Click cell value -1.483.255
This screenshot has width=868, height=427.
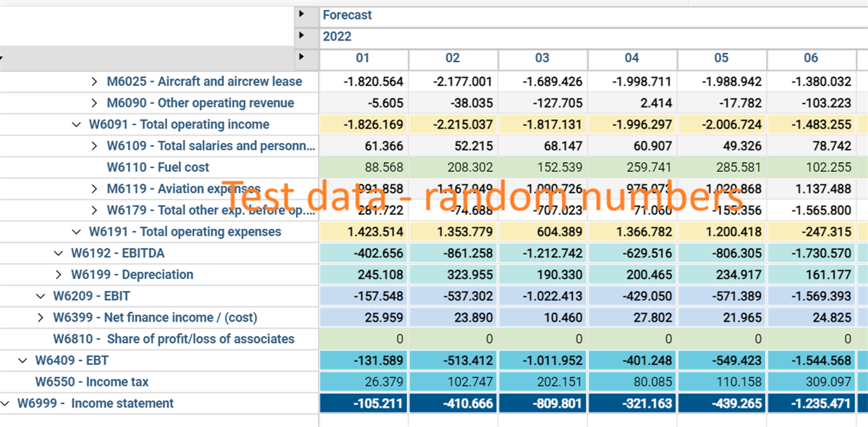tap(812, 124)
